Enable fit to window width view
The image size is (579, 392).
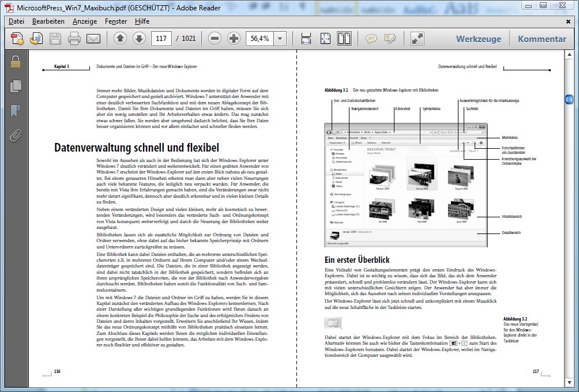(x=306, y=39)
